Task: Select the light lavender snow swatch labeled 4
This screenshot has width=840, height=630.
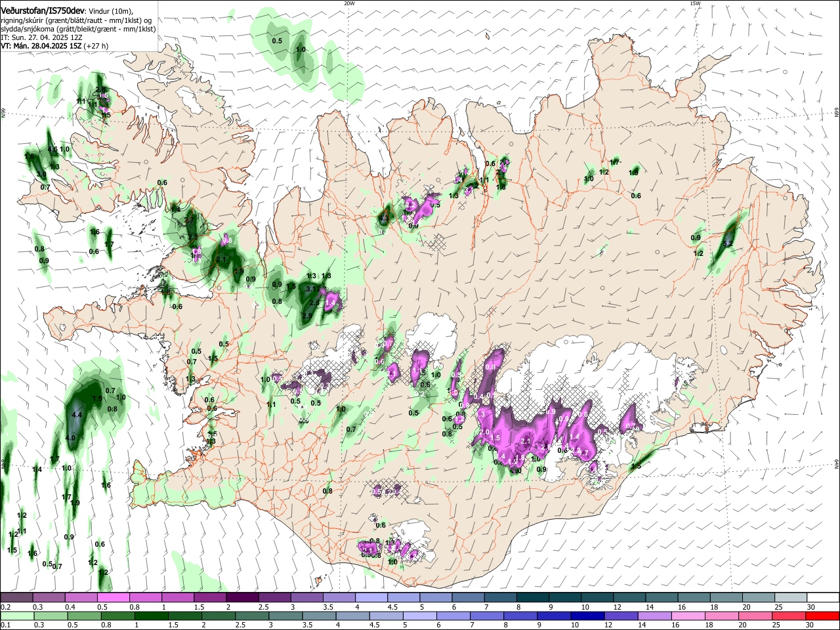Action: pyautogui.click(x=371, y=597)
